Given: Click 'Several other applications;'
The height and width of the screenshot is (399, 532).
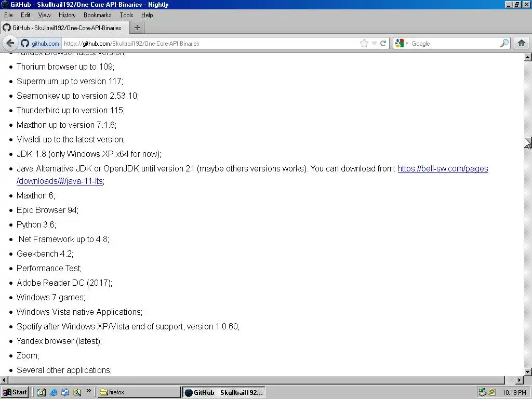Looking at the screenshot, I should click(x=64, y=370).
